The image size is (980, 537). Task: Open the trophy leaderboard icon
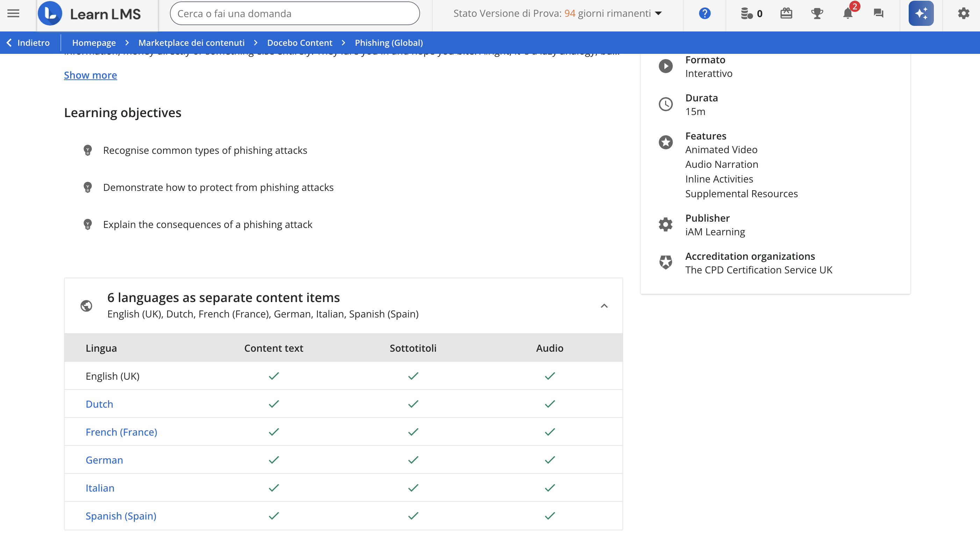(817, 14)
